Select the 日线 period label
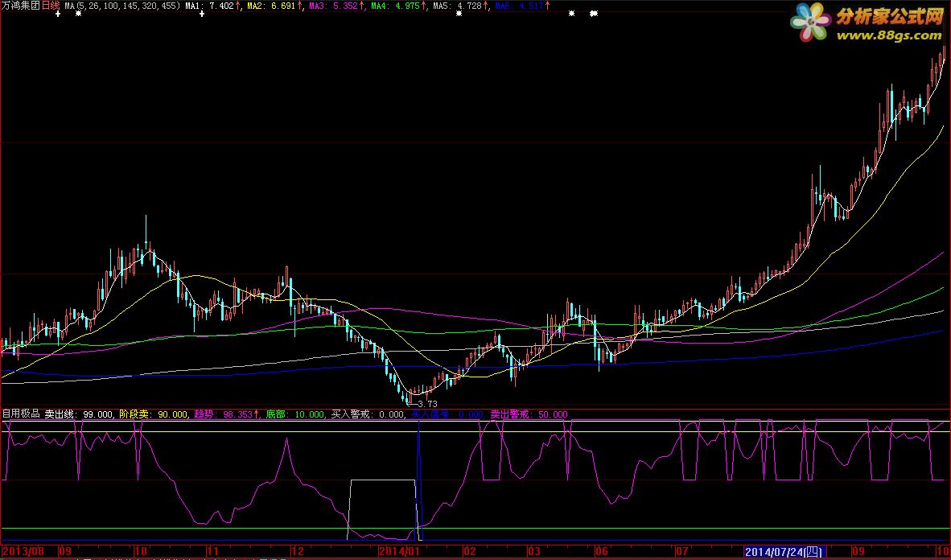Image resolution: width=951 pixels, height=560 pixels. tap(51, 6)
